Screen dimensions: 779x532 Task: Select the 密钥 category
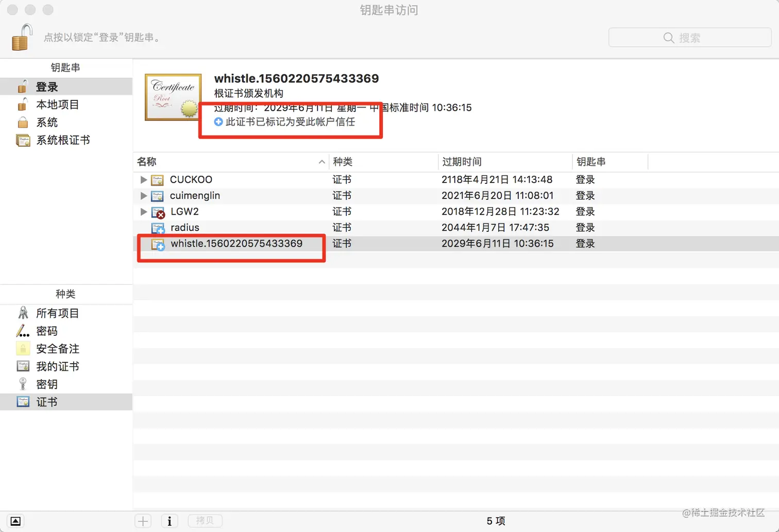point(46,384)
